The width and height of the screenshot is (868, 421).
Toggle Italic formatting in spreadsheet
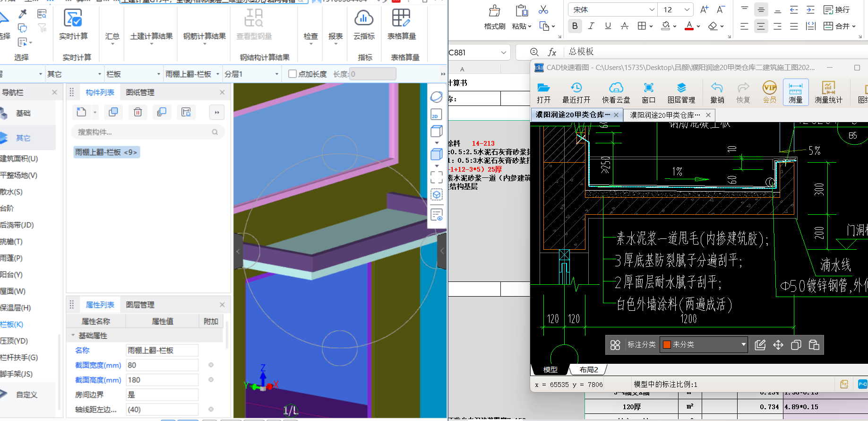(x=591, y=26)
